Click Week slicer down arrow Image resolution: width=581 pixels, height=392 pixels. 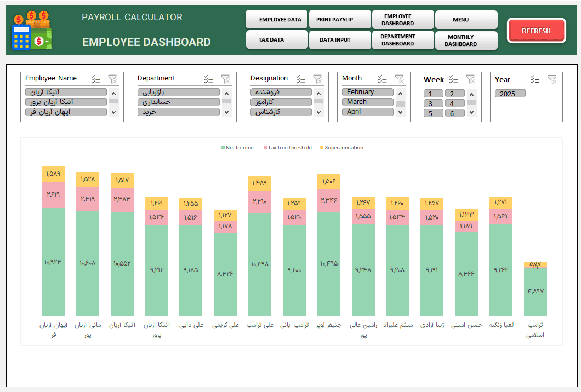(472, 112)
